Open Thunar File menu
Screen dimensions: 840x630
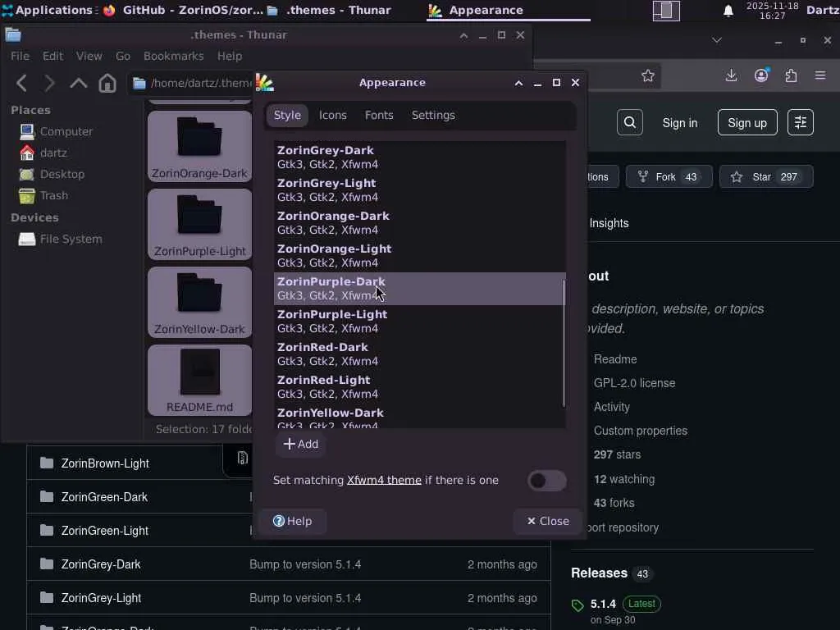coord(20,57)
